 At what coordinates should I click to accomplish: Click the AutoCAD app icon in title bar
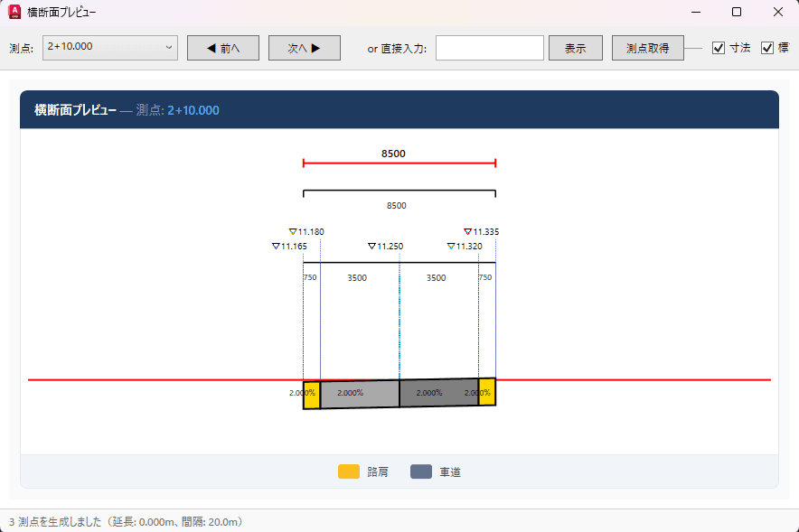[x=14, y=13]
